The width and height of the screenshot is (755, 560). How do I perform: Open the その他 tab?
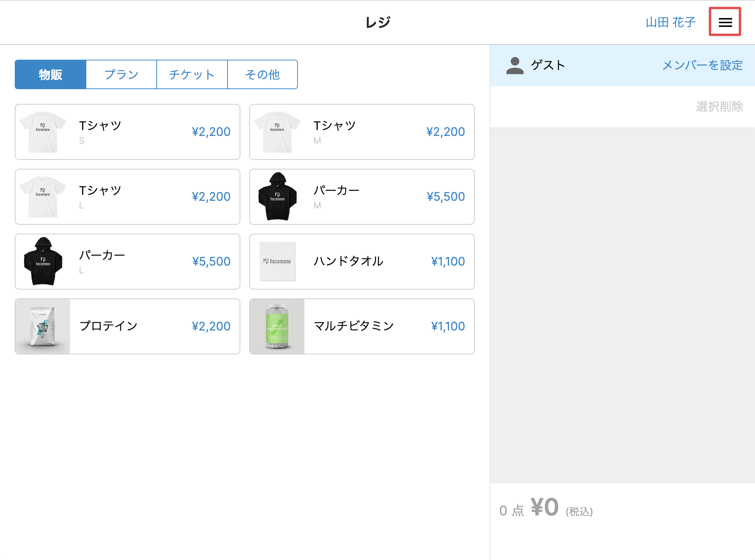(x=262, y=74)
